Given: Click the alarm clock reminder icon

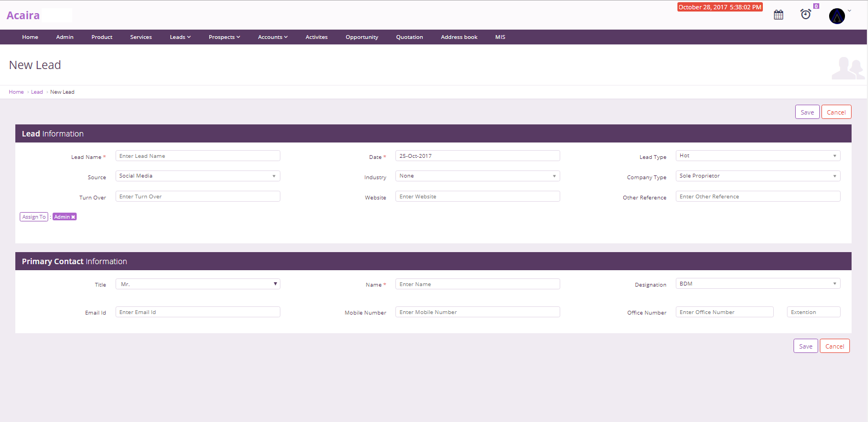Looking at the screenshot, I should 806,14.
